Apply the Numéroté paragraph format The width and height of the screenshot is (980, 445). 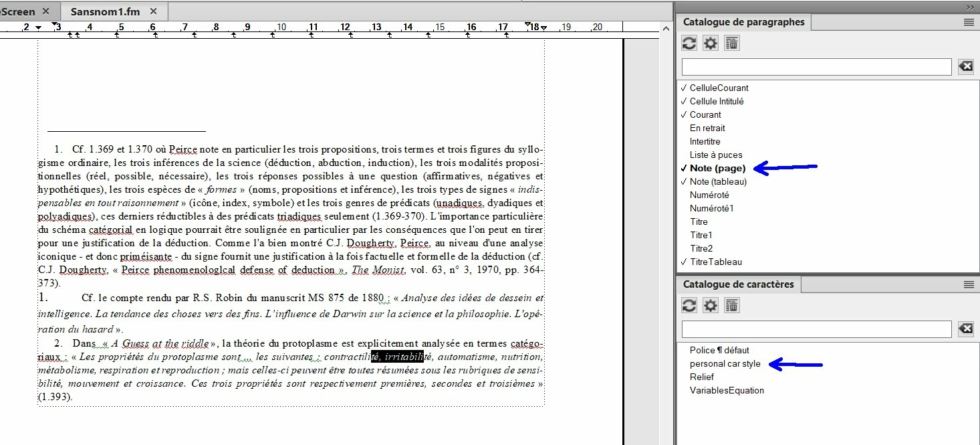point(709,195)
